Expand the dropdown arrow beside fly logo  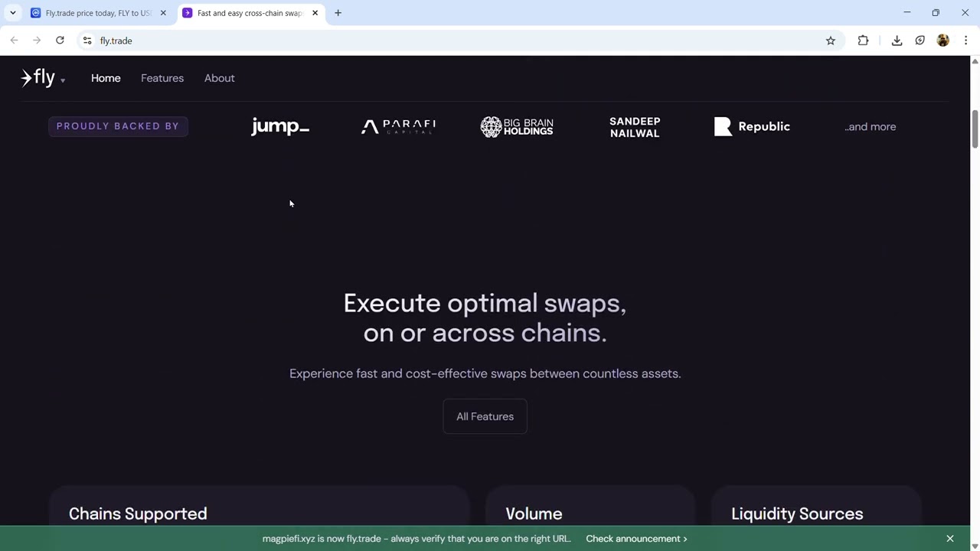point(63,80)
